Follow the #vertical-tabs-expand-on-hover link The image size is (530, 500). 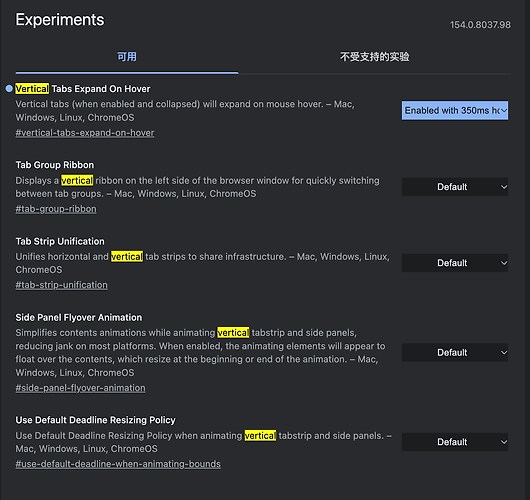[85, 133]
